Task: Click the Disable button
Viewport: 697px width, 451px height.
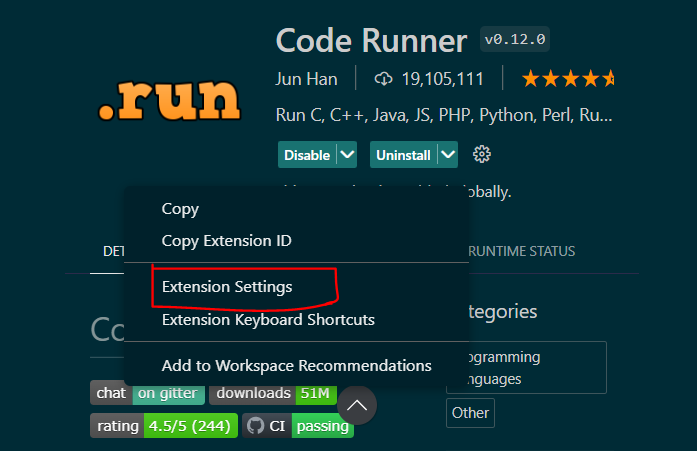Action: point(307,155)
